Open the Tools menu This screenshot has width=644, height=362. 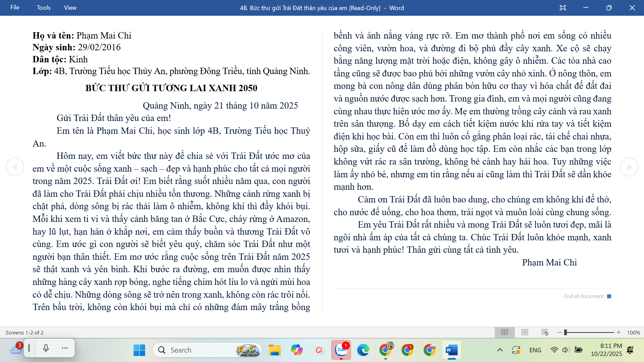pos(44,8)
